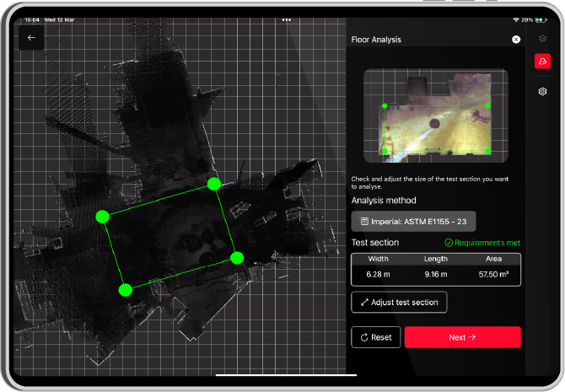565x392 pixels.
Task: Select the bottom corner handle of test section
Action: pyautogui.click(x=126, y=290)
